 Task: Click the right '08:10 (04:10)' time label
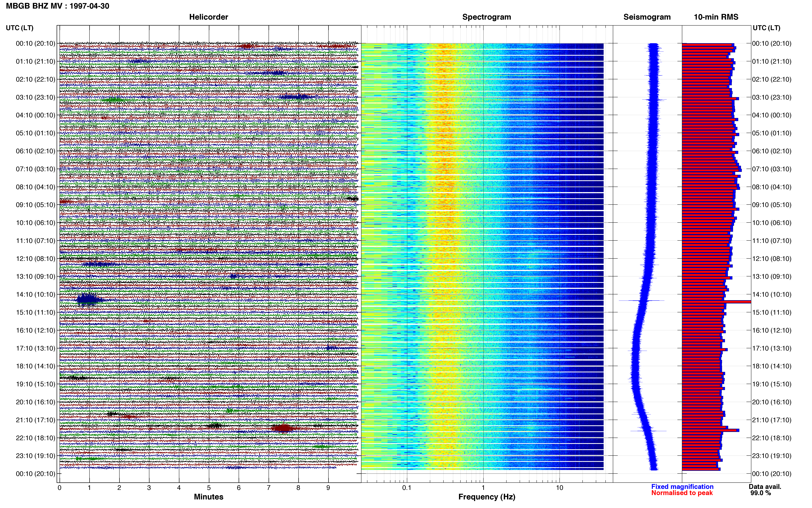[x=772, y=187]
